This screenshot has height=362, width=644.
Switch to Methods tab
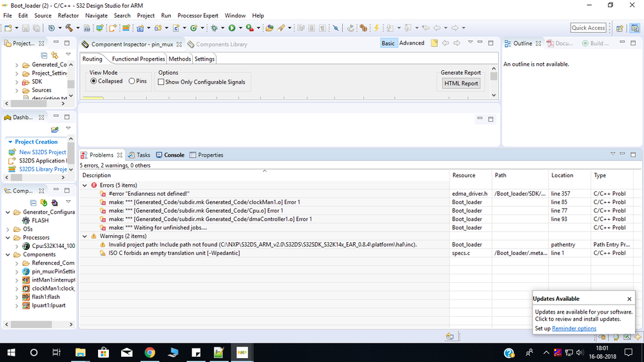tap(179, 59)
